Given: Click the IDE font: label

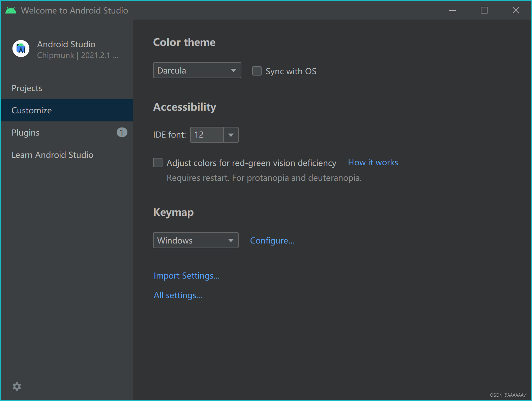Looking at the screenshot, I should (170, 135).
